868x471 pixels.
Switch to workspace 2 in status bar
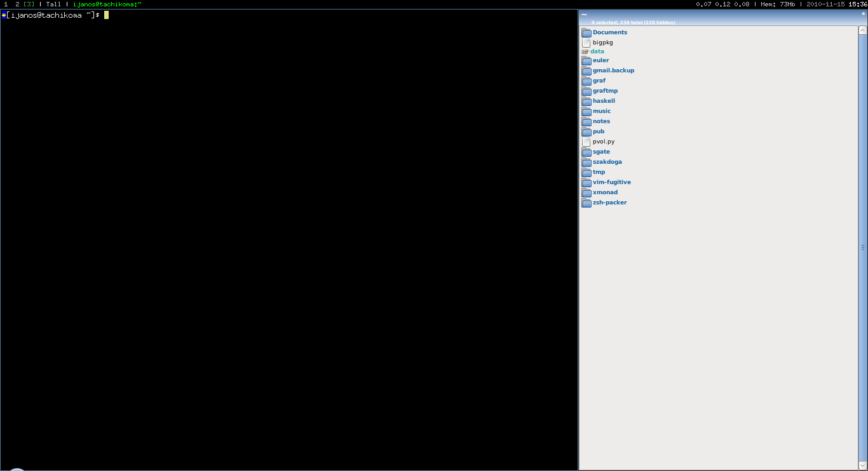click(x=17, y=4)
